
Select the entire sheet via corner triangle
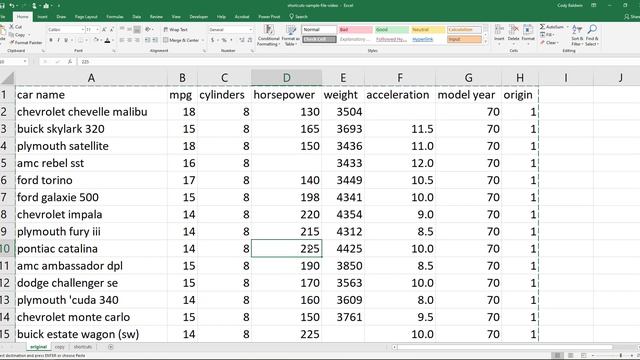pyautogui.click(x=7, y=78)
